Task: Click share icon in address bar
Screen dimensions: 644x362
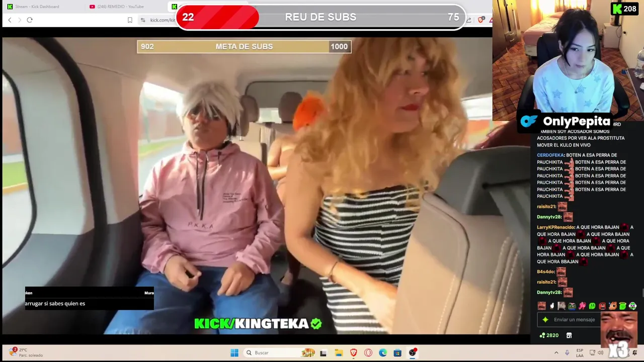Action: [x=469, y=20]
